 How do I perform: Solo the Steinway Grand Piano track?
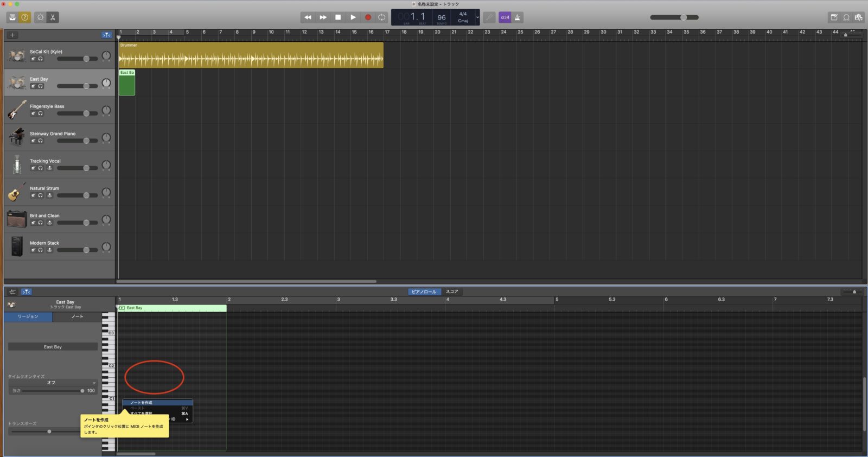coord(40,141)
